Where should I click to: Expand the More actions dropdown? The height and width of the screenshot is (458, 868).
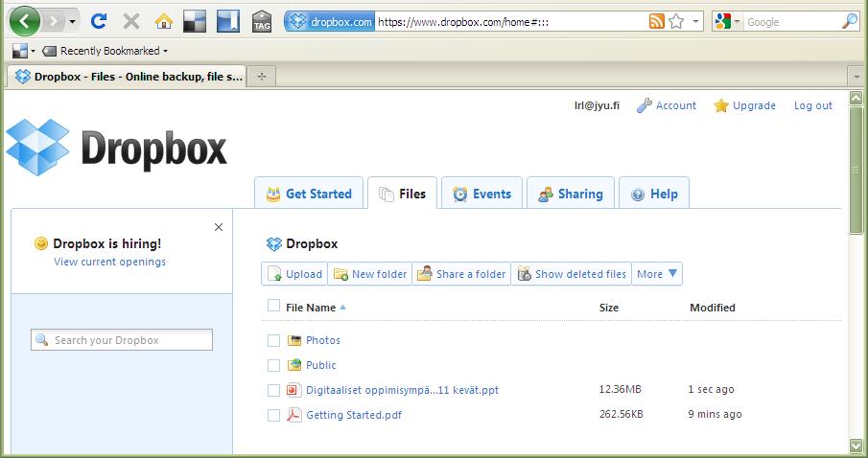(x=657, y=274)
